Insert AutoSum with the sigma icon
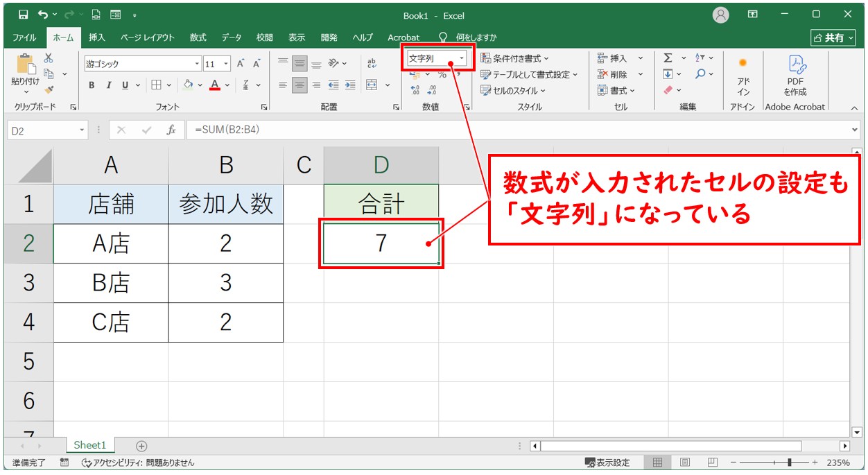Screen dimensions: 868x475 [x=668, y=58]
